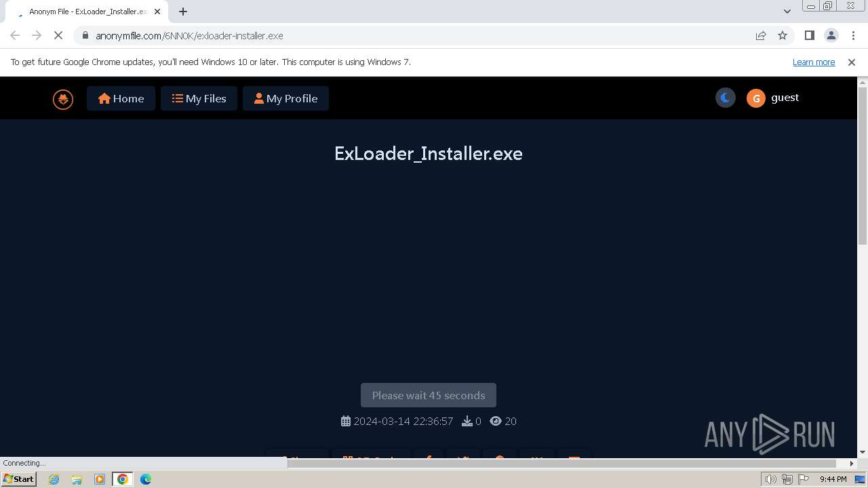Image resolution: width=868 pixels, height=488 pixels.
Task: Click the show desktop tray icon
Action: point(860,479)
